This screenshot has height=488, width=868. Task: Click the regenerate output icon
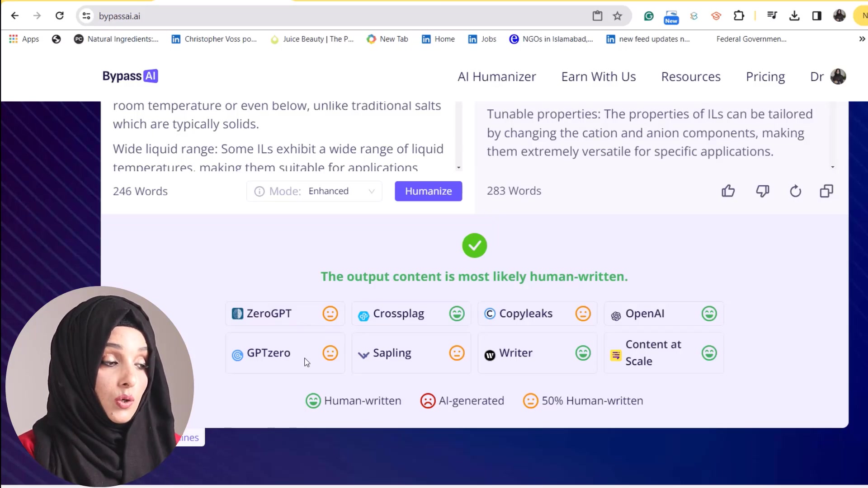click(795, 191)
